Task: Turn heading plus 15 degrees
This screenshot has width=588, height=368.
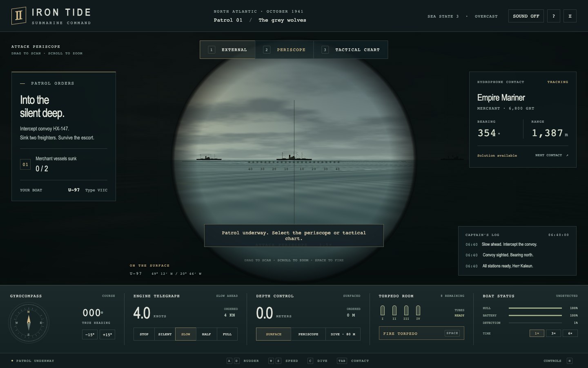Action: [x=107, y=334]
